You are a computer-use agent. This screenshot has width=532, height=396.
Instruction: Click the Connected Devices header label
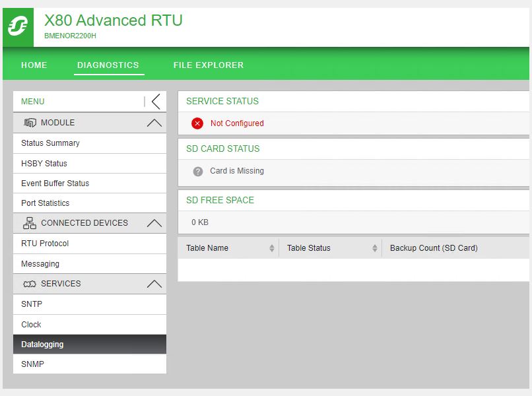84,223
